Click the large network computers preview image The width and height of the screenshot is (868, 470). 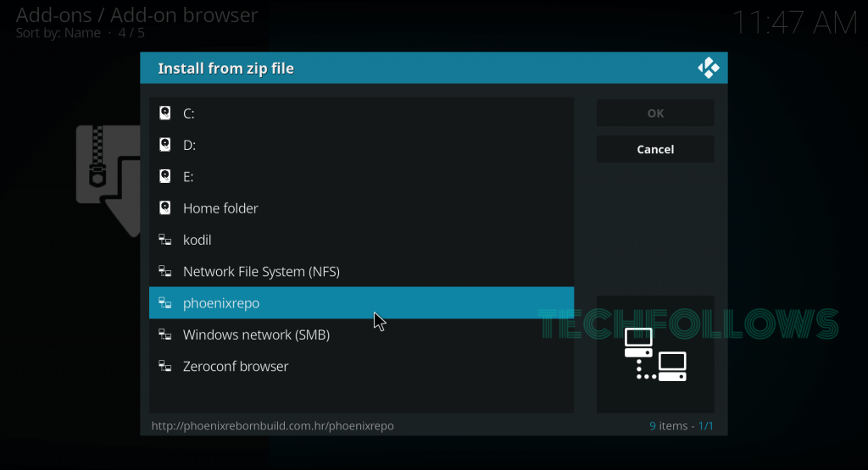[655, 354]
